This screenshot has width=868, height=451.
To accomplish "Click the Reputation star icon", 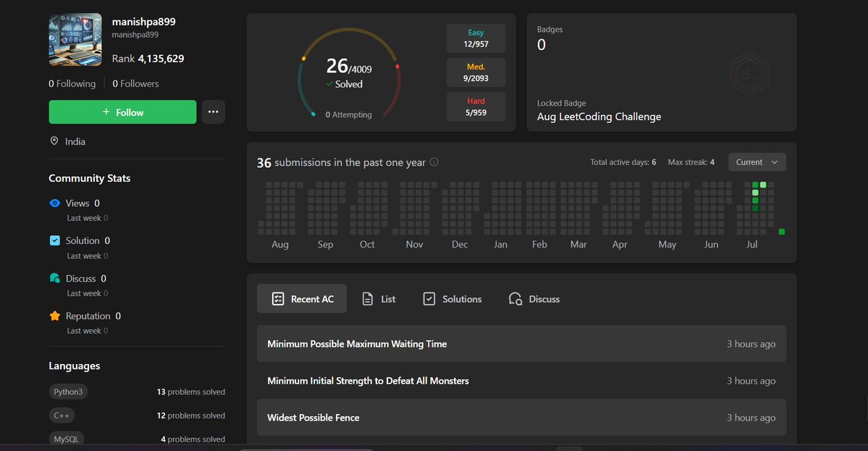I will [55, 316].
